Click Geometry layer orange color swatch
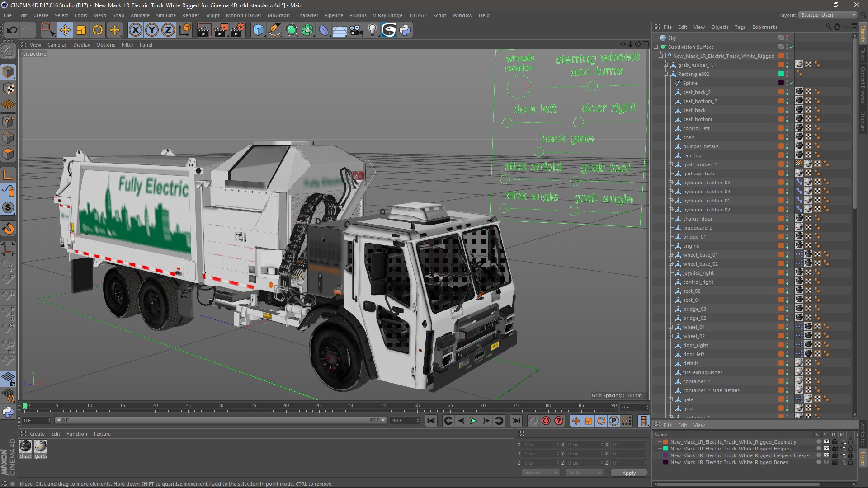The image size is (868, 488). click(665, 442)
